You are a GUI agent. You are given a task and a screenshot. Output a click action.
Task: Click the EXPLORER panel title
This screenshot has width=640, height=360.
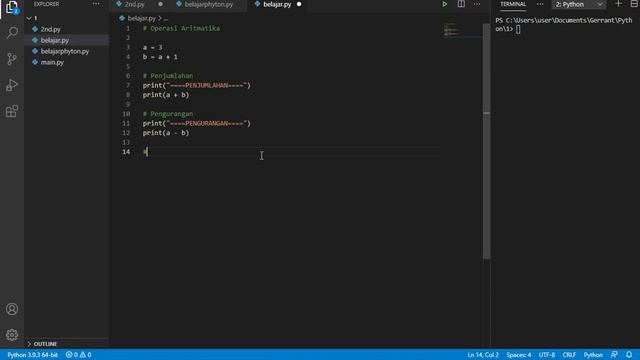tap(47, 4)
